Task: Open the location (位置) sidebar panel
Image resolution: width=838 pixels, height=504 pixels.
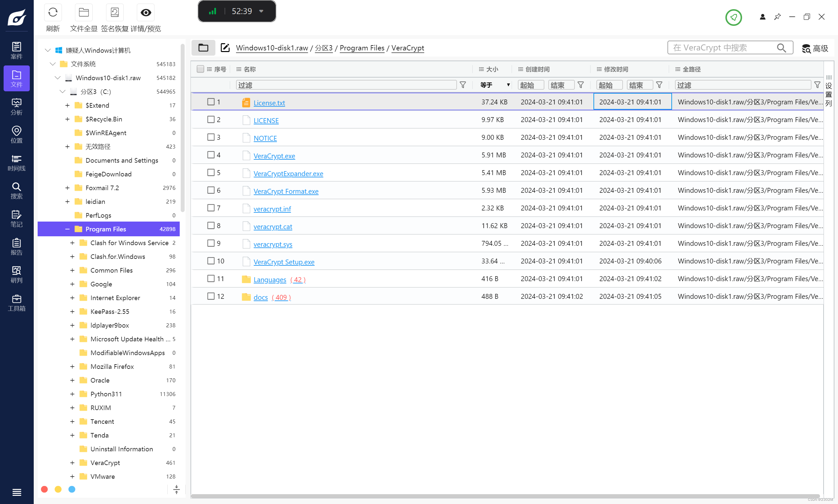Action: pos(16,135)
